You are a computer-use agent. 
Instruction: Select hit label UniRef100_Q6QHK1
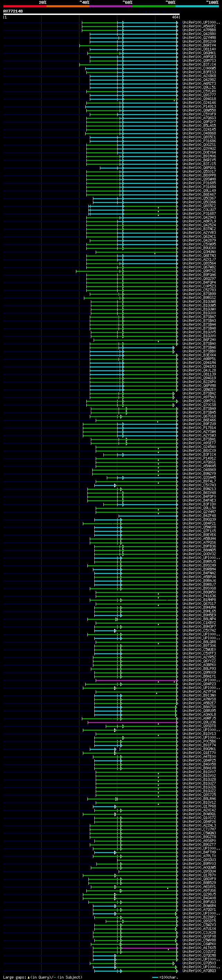point(199,53)
